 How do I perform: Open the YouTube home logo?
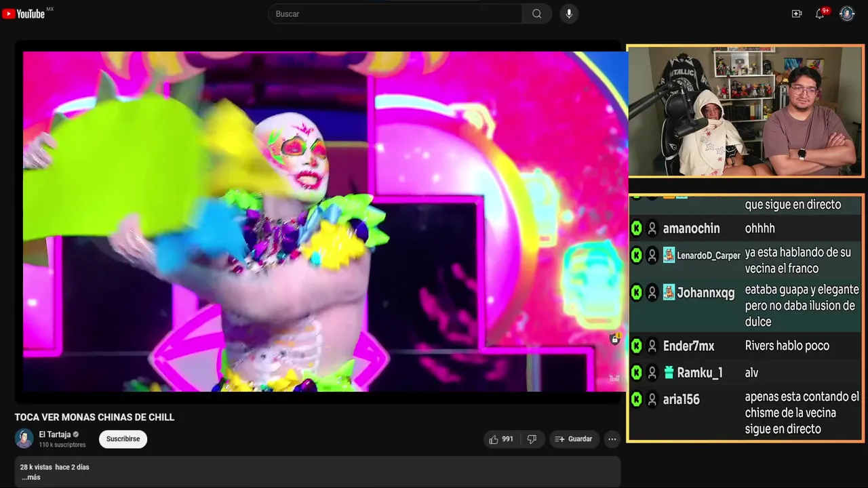coord(24,14)
